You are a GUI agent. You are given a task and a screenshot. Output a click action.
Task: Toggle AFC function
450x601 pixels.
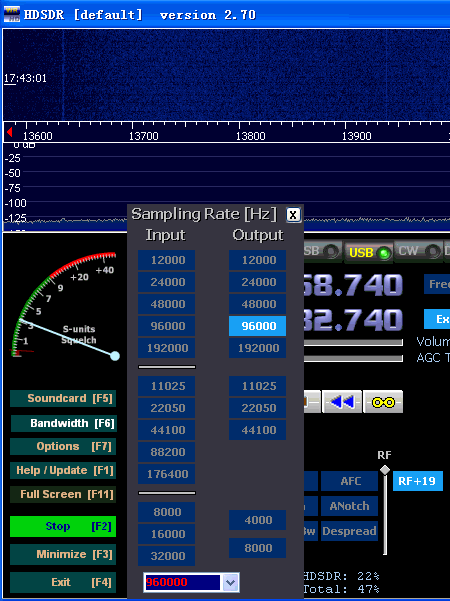click(x=349, y=481)
